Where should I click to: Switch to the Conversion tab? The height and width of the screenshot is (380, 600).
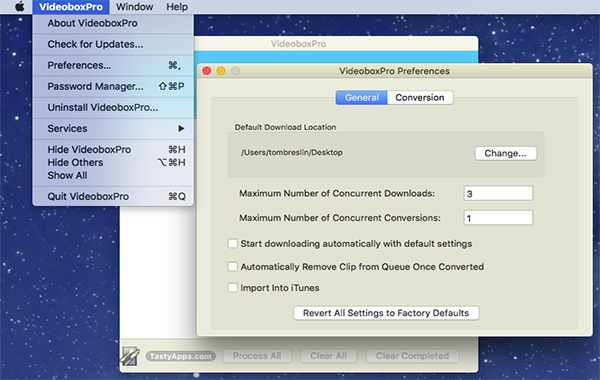click(420, 98)
